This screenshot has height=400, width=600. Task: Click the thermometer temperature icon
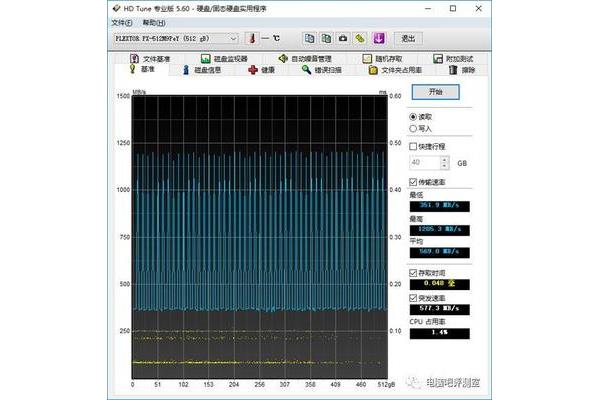[252, 38]
